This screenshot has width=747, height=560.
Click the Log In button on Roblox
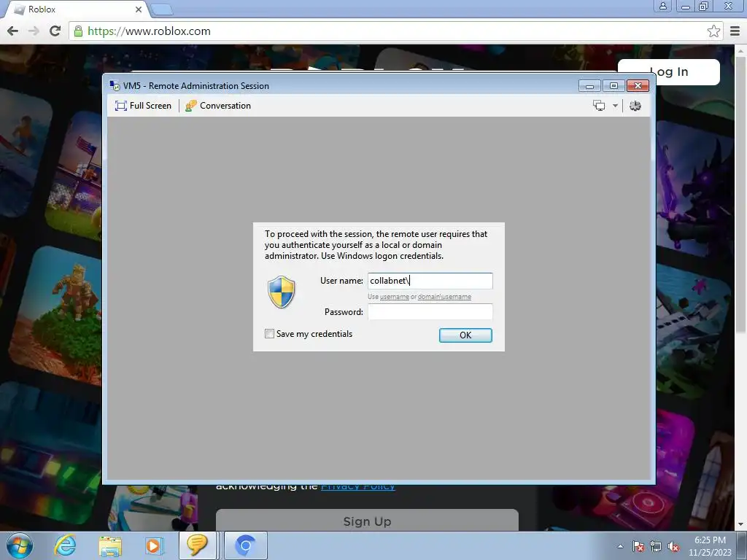[x=669, y=72]
